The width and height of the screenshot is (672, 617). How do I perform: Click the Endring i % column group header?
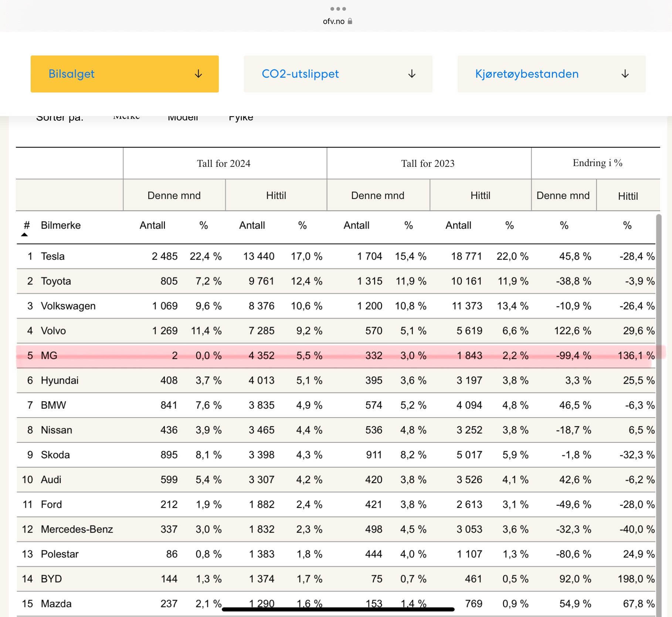click(597, 163)
